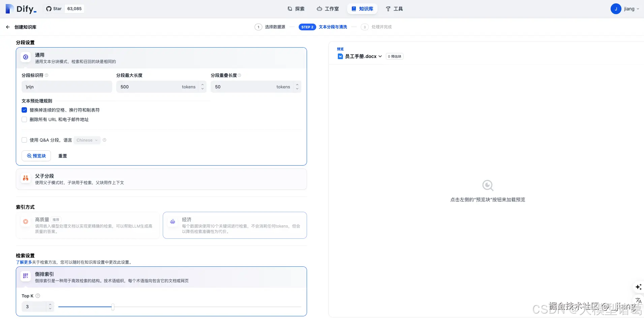
Task: Uncheck 替换掉连续的空格、换行符和制表符
Action: tap(24, 110)
